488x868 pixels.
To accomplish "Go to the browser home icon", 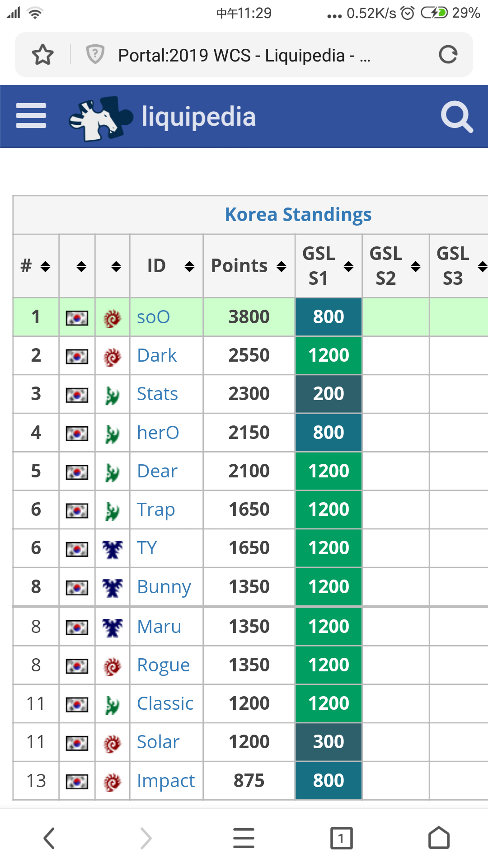I will click(x=439, y=839).
